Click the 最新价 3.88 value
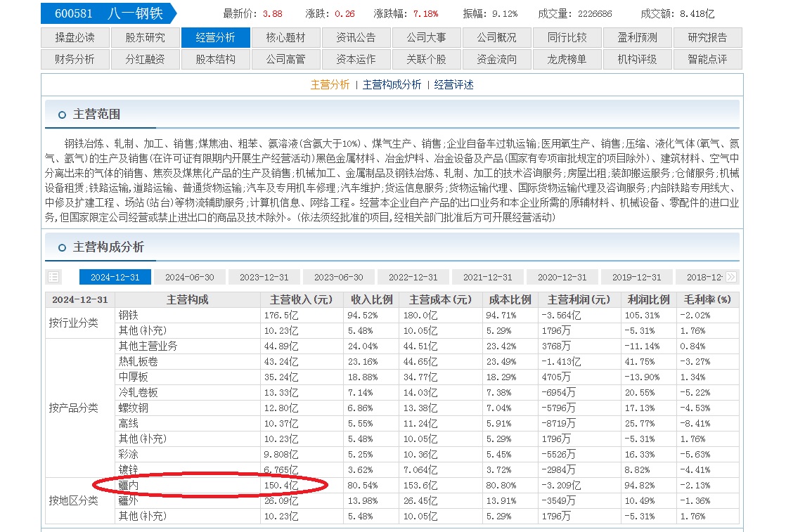786x532 pixels. 272,14
